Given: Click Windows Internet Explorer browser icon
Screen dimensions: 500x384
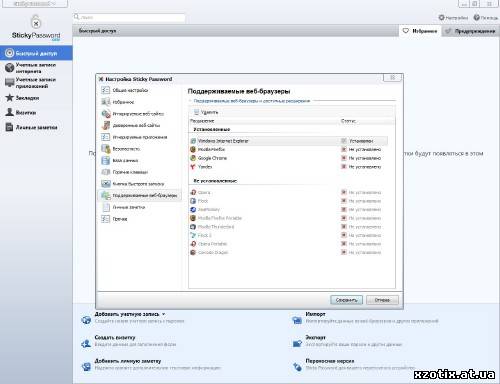Looking at the screenshot, I should pyautogui.click(x=193, y=141).
